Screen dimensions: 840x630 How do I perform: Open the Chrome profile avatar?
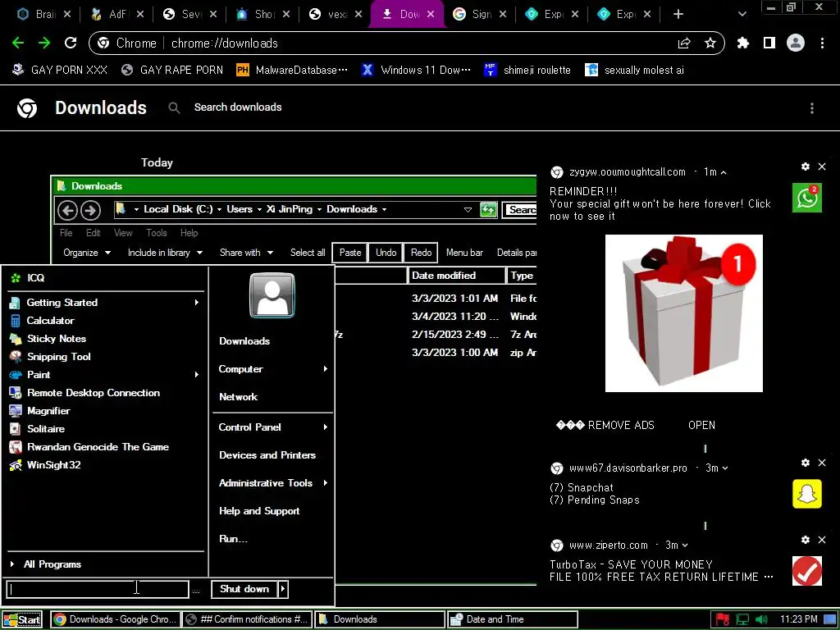796,43
